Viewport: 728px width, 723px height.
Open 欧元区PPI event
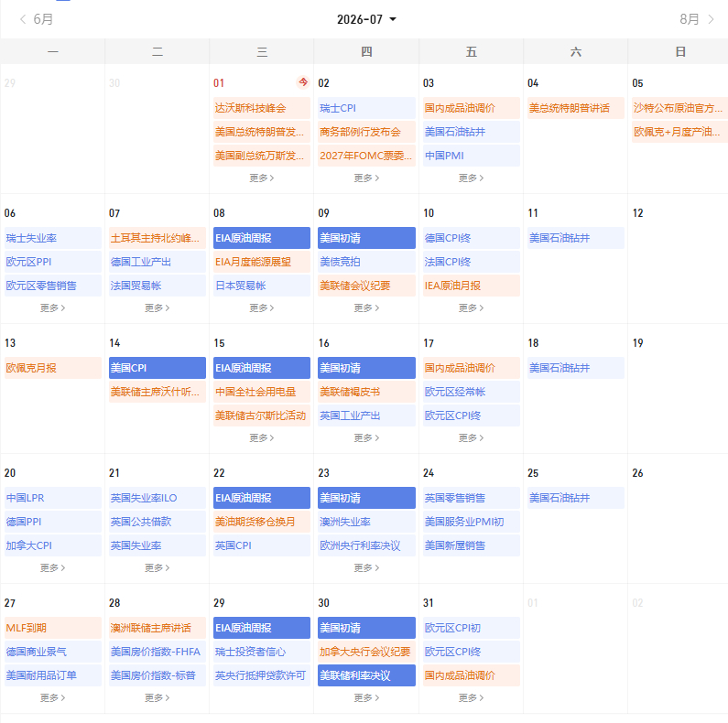tap(53, 262)
